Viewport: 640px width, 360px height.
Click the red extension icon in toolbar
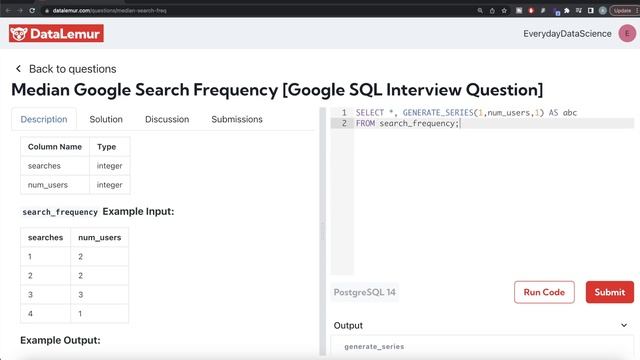click(531, 11)
